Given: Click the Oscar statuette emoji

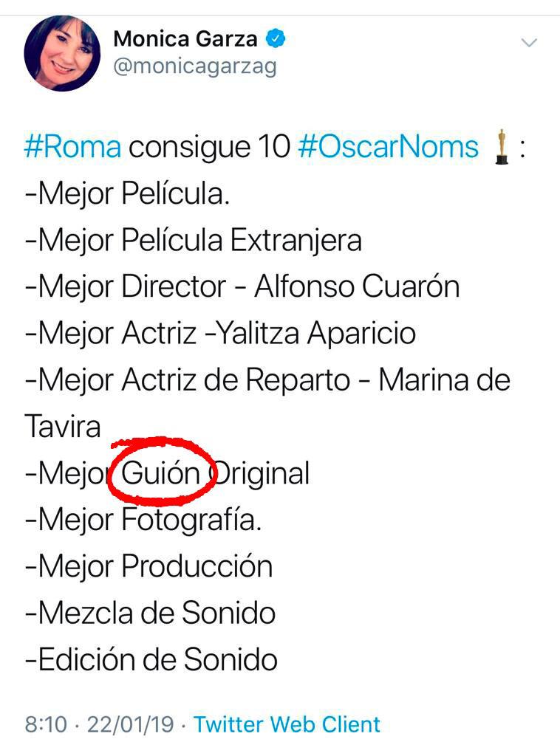Looking at the screenshot, I should [502, 147].
